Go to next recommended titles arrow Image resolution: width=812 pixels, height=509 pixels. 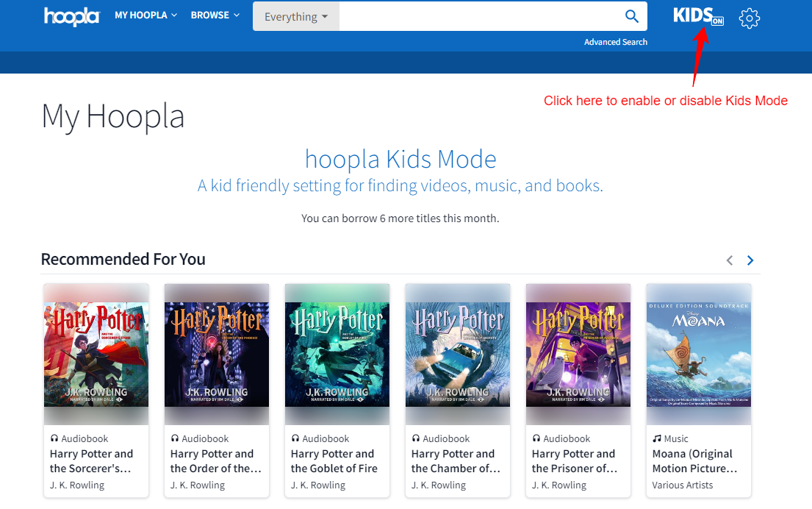750,260
